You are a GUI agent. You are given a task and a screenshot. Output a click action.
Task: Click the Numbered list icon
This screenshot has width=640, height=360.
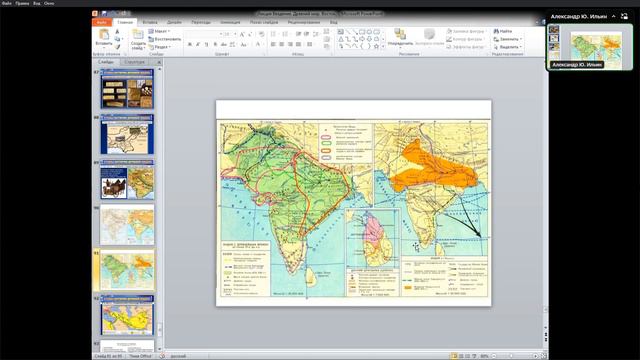285,34
